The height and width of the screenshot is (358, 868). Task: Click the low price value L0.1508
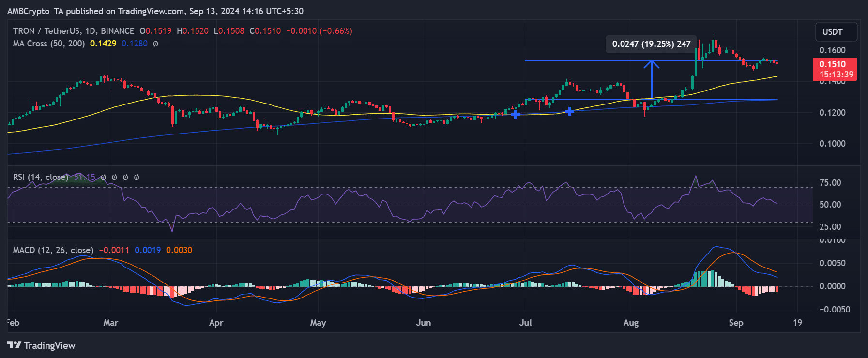(x=229, y=31)
